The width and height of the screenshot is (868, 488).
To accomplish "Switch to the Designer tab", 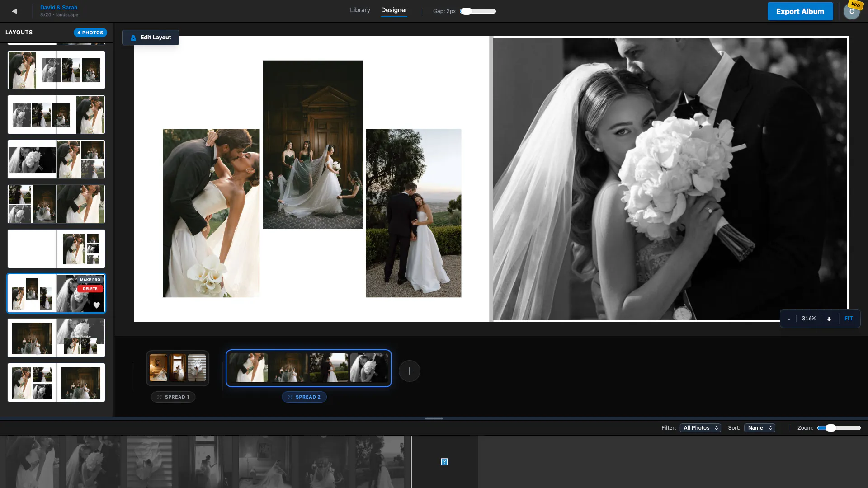I will click(394, 10).
